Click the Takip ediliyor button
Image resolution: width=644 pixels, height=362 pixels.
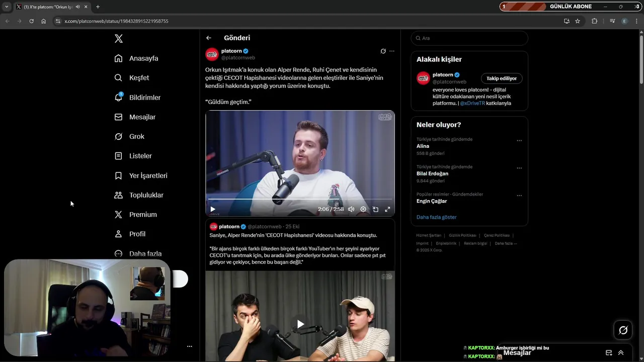(502, 78)
